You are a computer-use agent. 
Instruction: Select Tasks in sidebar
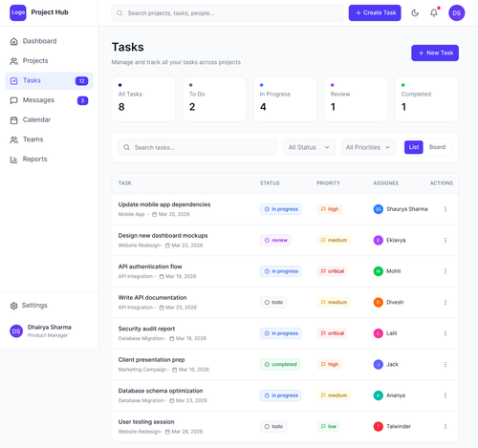[x=49, y=80]
